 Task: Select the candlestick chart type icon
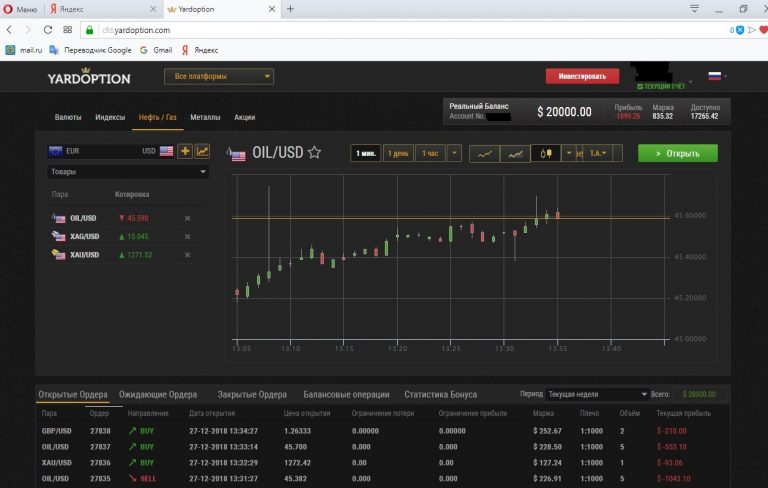[x=546, y=154]
